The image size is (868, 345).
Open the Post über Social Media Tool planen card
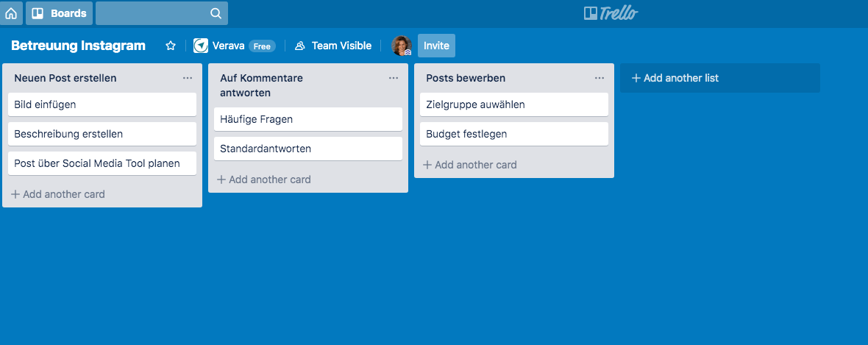coord(102,163)
